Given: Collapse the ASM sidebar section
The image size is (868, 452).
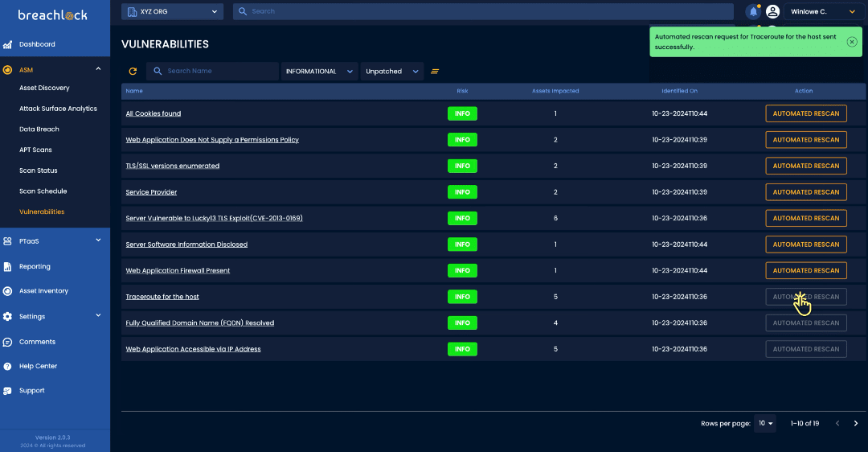Looking at the screenshot, I should pos(99,69).
